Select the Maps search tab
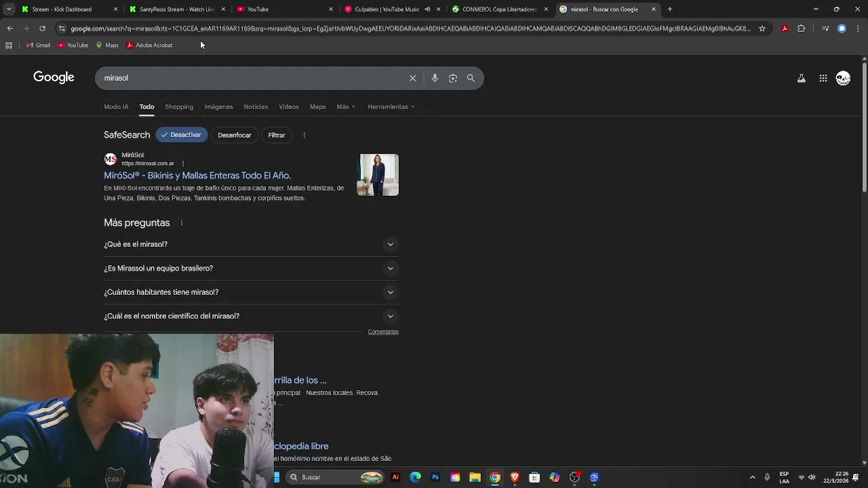 [x=318, y=106]
